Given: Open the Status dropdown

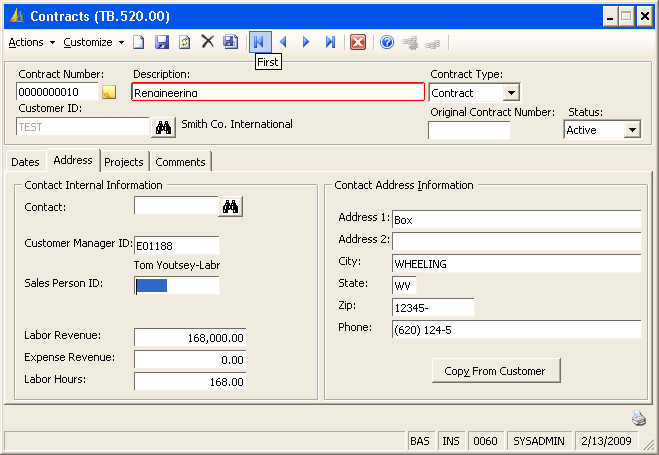Looking at the screenshot, I should (631, 130).
